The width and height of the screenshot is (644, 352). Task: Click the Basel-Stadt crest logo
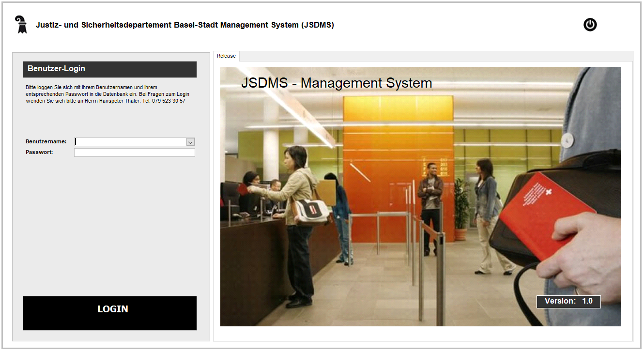coord(21,25)
